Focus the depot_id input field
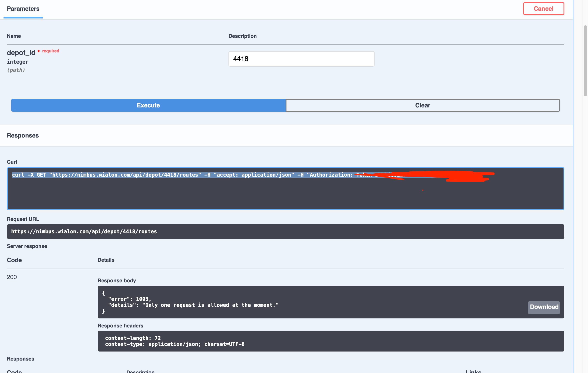 point(301,59)
